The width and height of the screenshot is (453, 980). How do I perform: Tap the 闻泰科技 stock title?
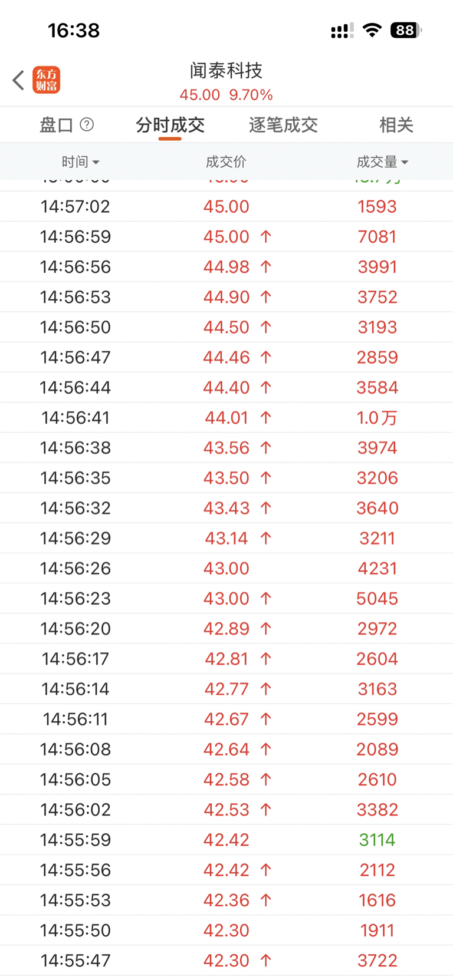226,71
